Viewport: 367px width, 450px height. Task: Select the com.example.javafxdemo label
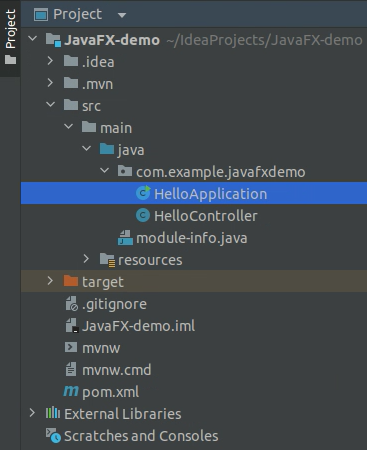click(221, 172)
